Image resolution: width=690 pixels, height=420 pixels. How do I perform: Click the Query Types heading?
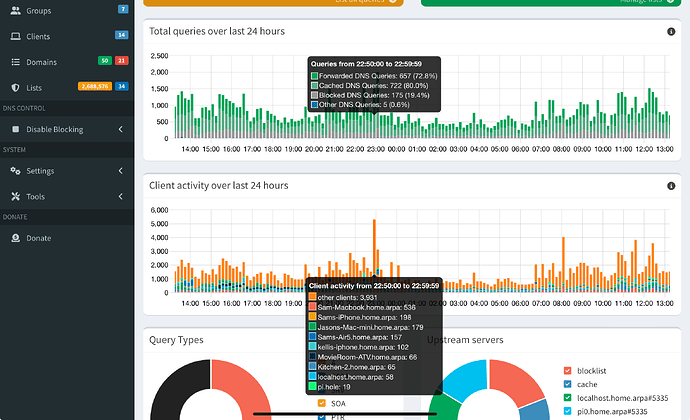176,340
